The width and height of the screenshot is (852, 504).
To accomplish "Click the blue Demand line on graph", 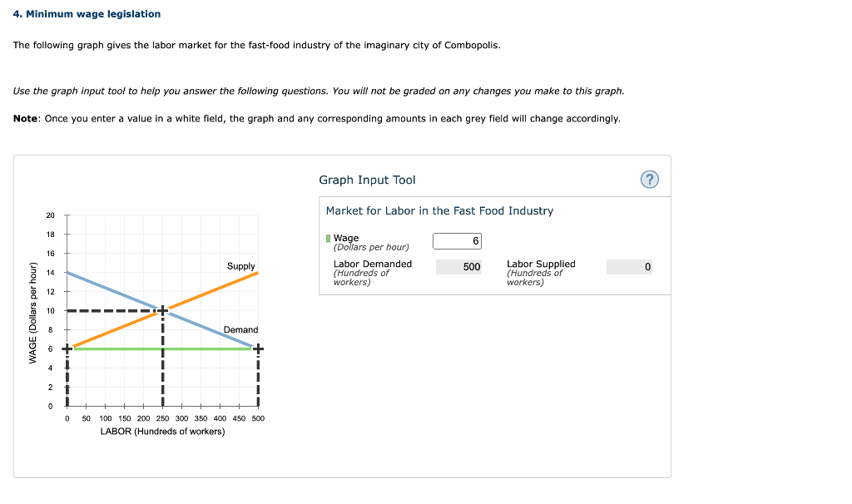I will pos(114,291).
